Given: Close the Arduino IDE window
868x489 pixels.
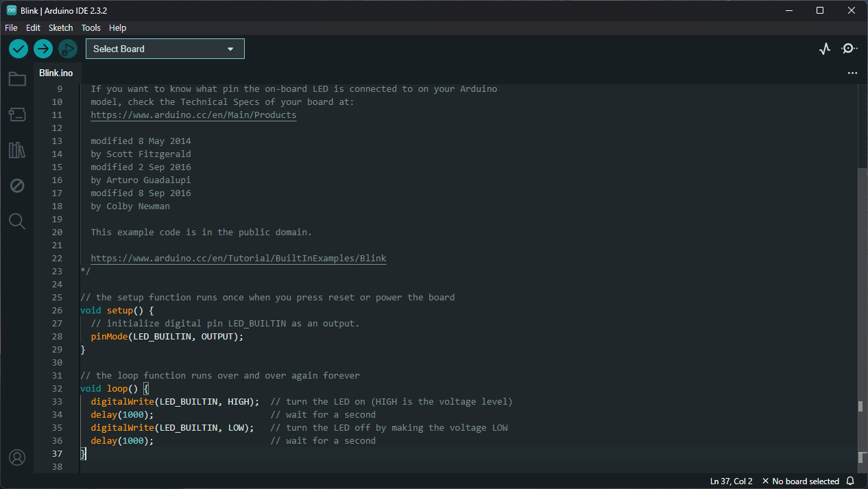Looking at the screenshot, I should (852, 10).
